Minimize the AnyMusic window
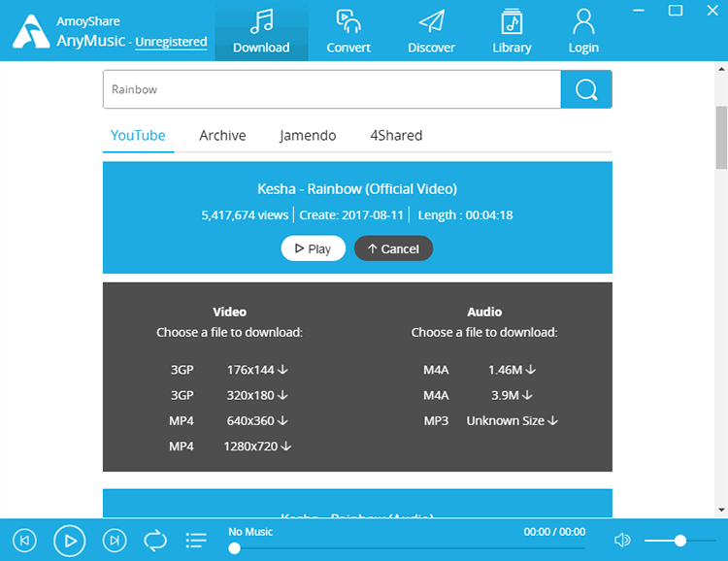Viewport: 728px width, 561px height. [x=639, y=11]
